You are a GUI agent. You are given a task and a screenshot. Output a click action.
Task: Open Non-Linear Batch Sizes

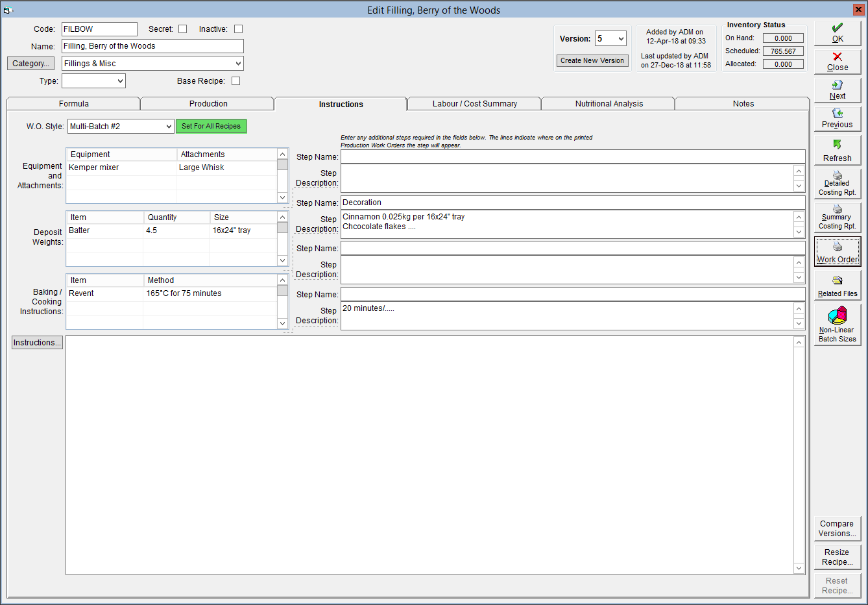pyautogui.click(x=838, y=325)
